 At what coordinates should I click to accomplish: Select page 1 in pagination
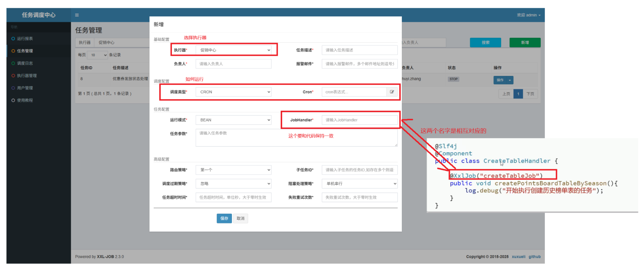[x=518, y=94]
